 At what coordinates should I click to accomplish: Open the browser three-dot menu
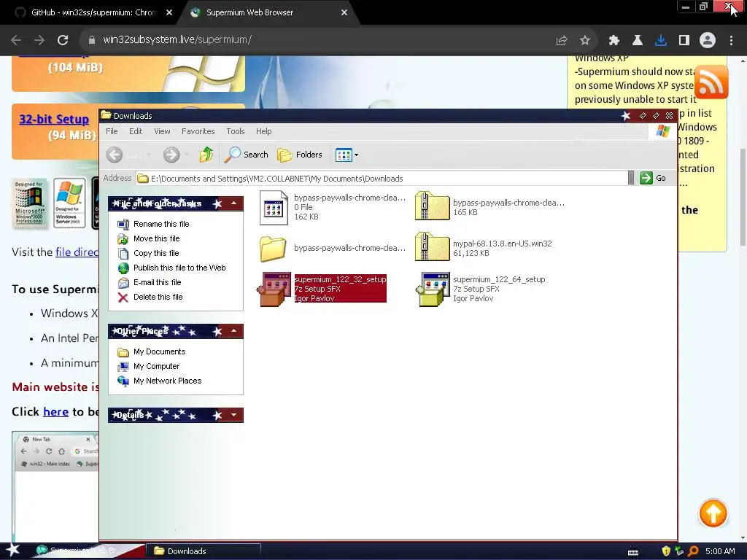(x=731, y=41)
